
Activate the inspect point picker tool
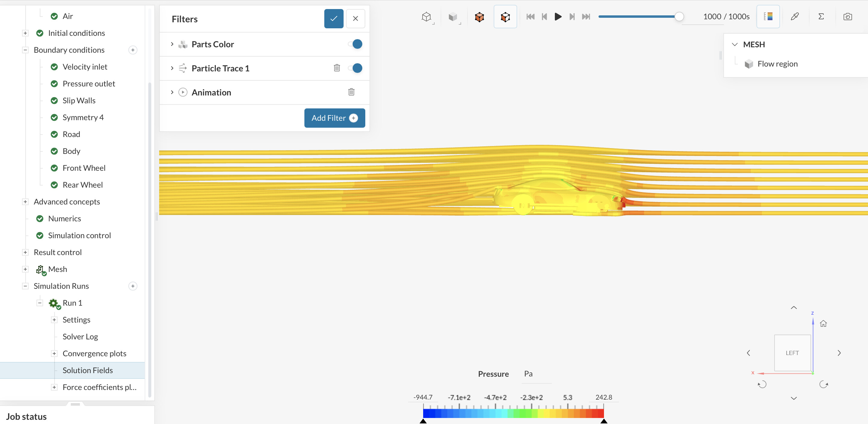(x=794, y=17)
